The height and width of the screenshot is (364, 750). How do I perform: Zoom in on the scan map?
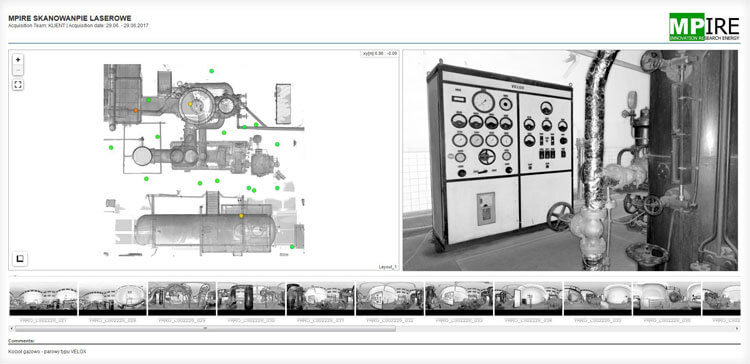pos(18,60)
